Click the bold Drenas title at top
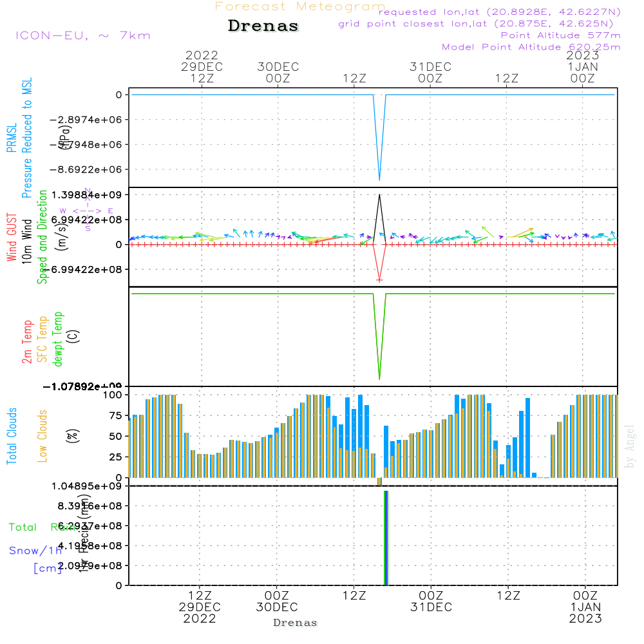The height and width of the screenshot is (644, 644). pyautogui.click(x=263, y=26)
